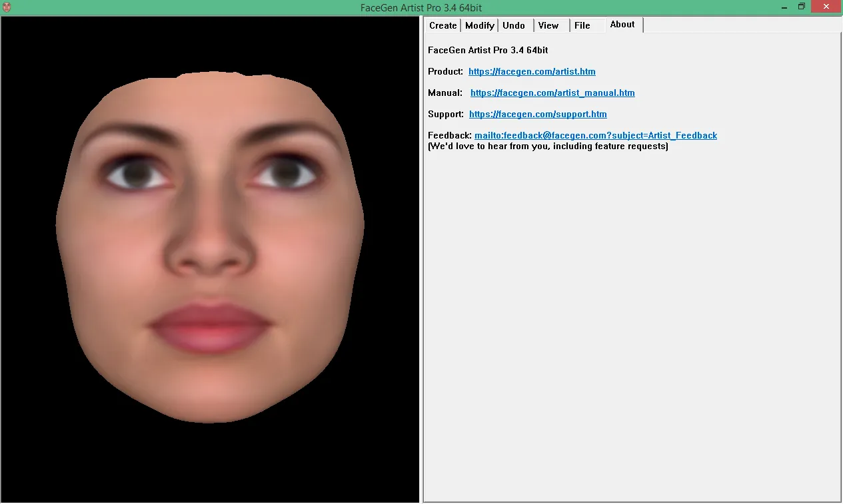Click the 3D face model in viewport
The image size is (843, 504).
(210, 246)
